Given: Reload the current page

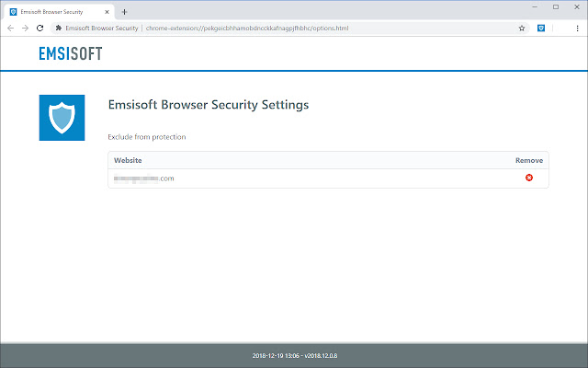Looking at the screenshot, I should click(x=40, y=29).
